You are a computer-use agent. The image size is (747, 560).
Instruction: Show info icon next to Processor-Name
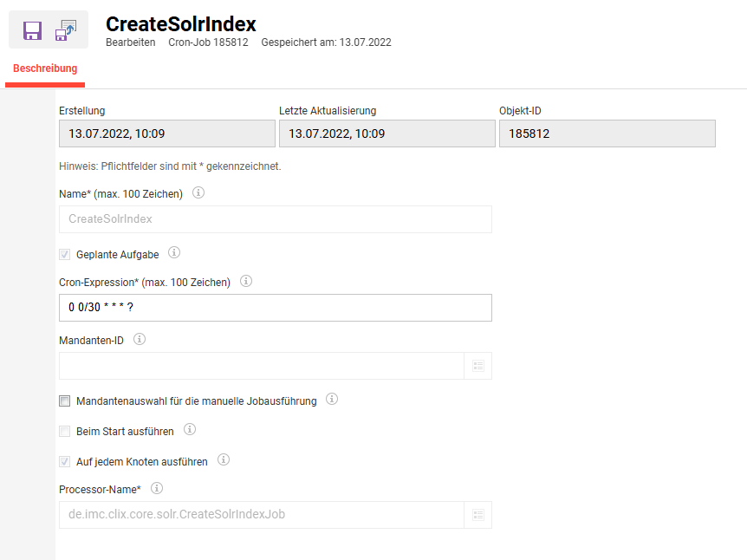coord(157,488)
